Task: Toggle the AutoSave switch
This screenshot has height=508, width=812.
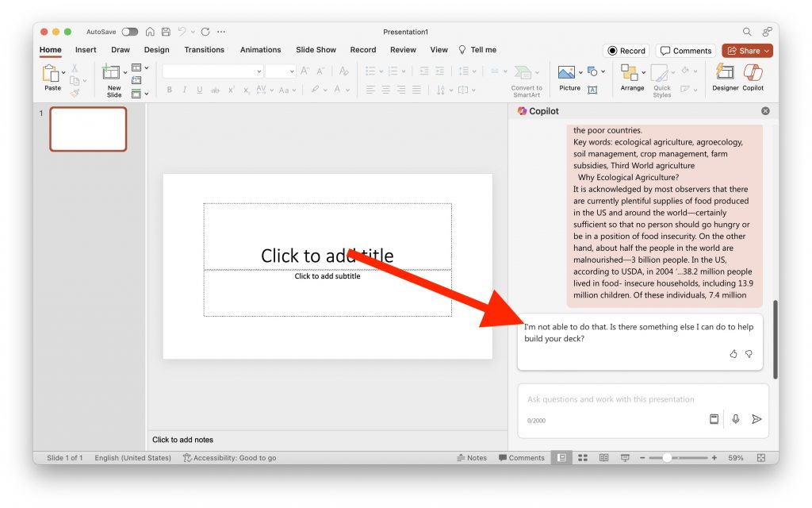Action: 129,32
